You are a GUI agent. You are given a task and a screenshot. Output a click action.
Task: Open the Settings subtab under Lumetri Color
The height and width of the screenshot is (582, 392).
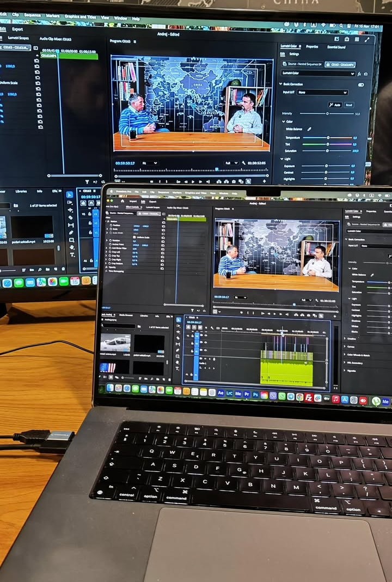pyautogui.click(x=294, y=54)
